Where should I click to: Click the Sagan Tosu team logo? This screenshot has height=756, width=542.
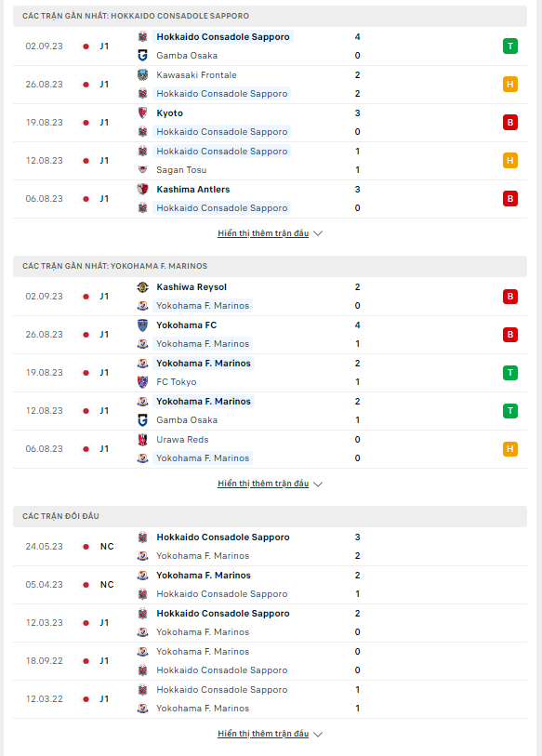143,170
